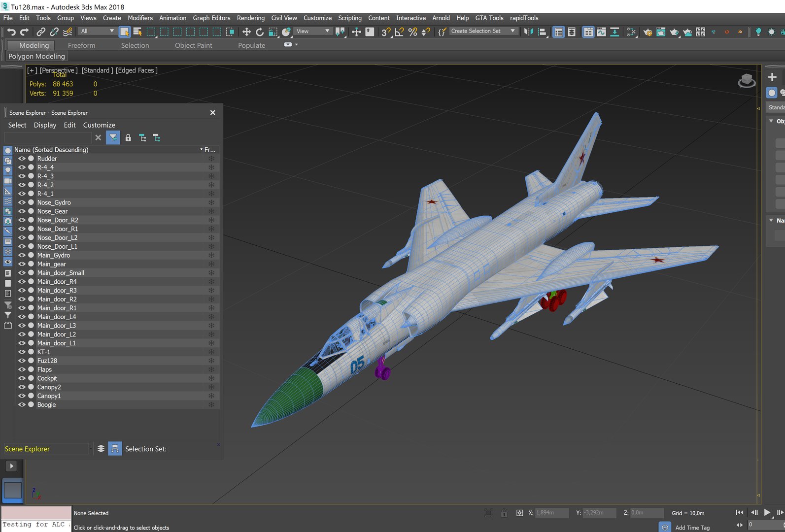Choose the Select and Rotate tool
This screenshot has width=785, height=532.
click(260, 32)
